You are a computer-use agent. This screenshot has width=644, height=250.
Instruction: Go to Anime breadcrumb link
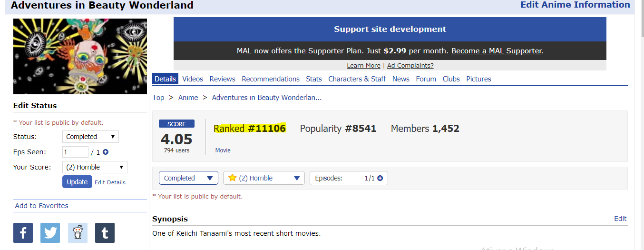click(x=188, y=98)
